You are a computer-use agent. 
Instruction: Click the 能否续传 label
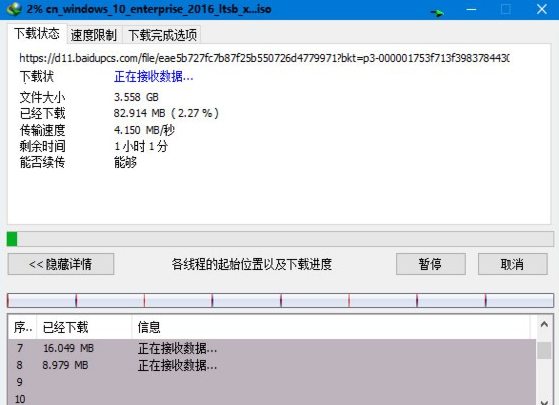click(42, 163)
